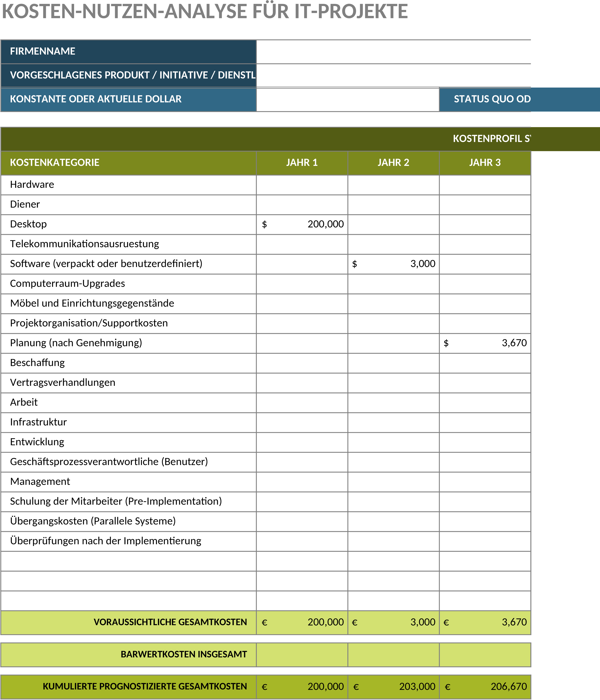Select the Infrastruktur row label
This screenshot has width=600, height=700.
(x=39, y=422)
